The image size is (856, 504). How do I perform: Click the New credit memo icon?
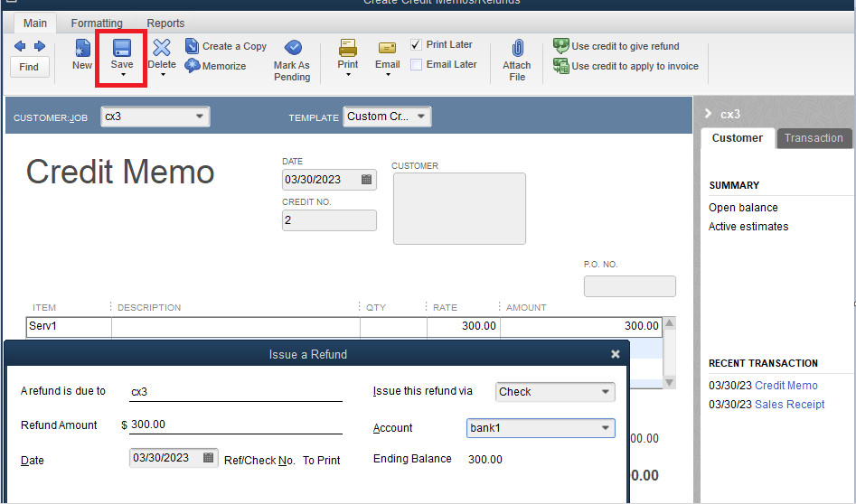pyautogui.click(x=82, y=48)
